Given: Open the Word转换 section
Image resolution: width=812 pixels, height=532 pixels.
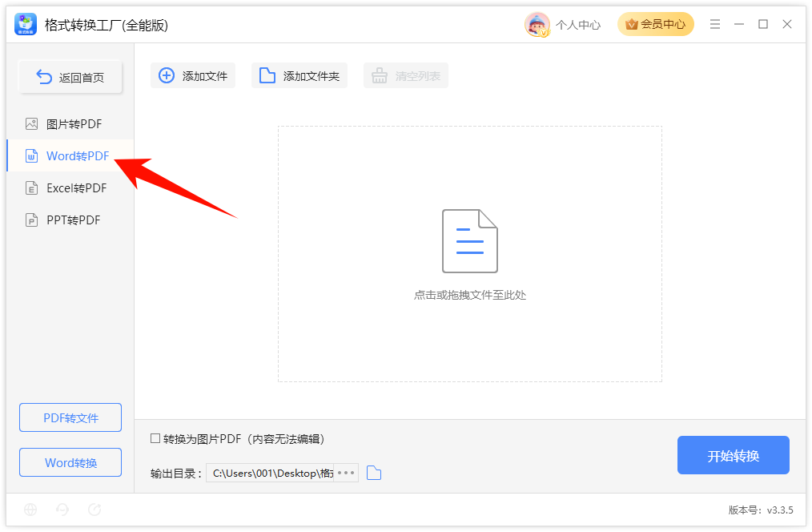Looking at the screenshot, I should (x=70, y=462).
